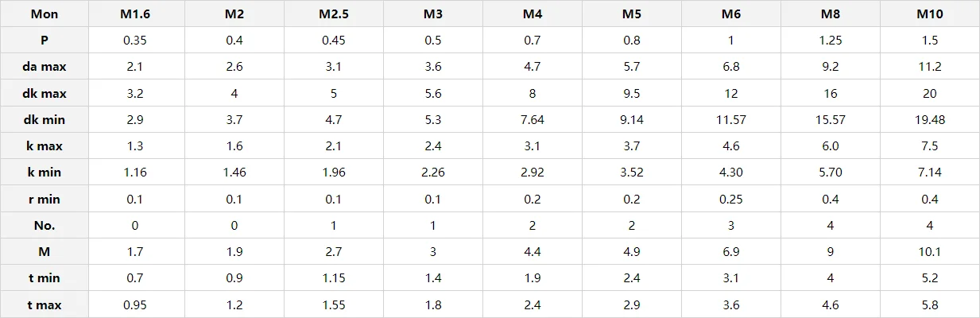The image size is (980, 318).
Task: Select the No. row label
Action: [44, 225]
